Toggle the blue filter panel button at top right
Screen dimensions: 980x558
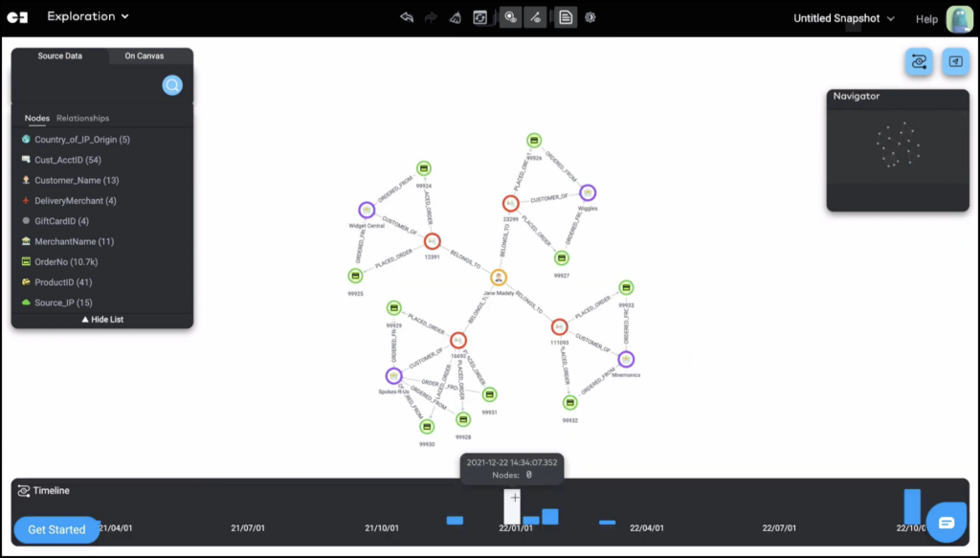coord(919,61)
